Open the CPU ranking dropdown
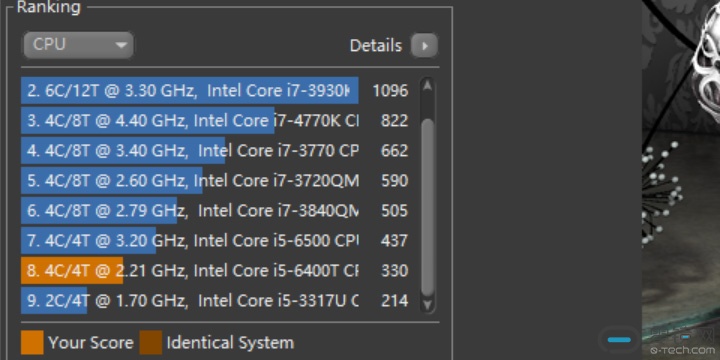Screen dimensions: 720x360 coord(79,45)
